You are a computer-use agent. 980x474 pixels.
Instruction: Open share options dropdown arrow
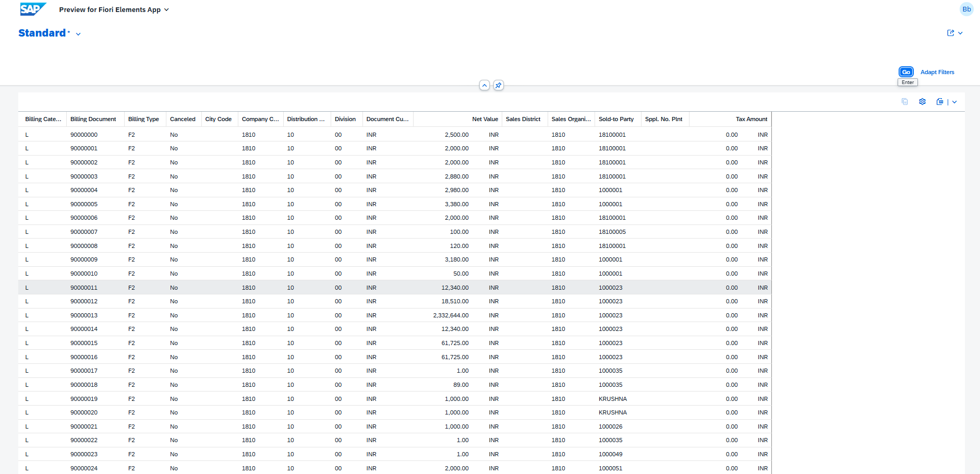click(960, 33)
